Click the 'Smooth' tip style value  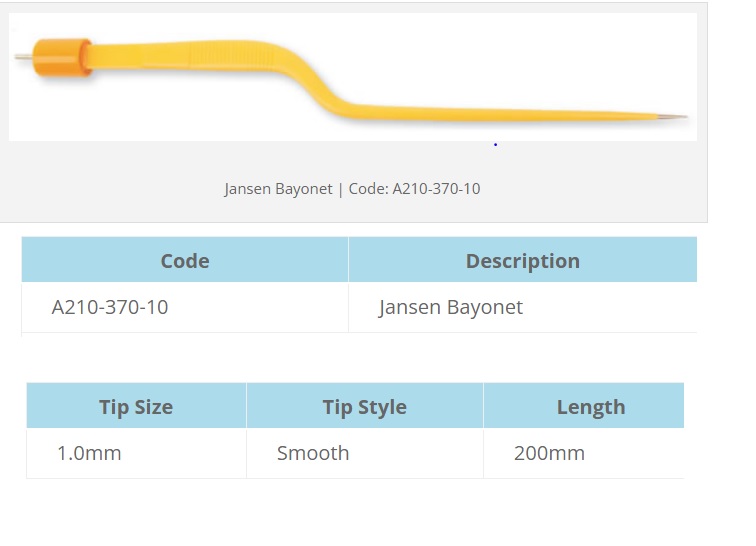pos(313,453)
